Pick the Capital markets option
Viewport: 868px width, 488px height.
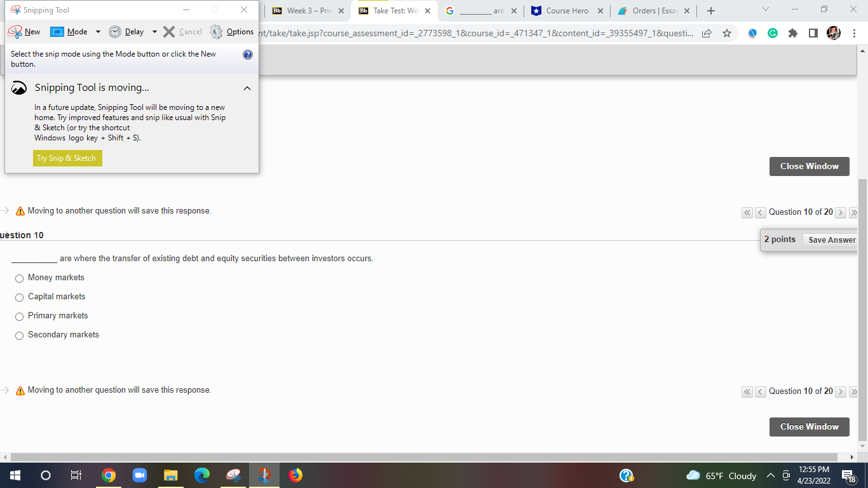pos(19,297)
